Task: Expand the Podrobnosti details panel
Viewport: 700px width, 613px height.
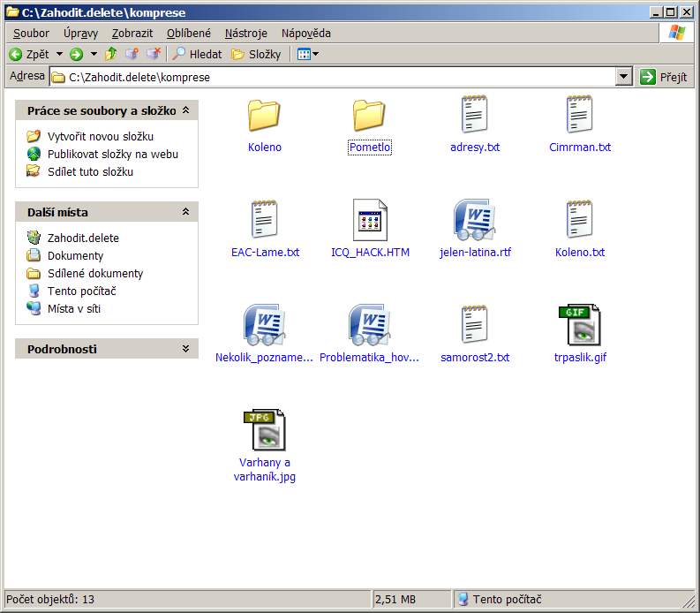Action: coord(185,349)
